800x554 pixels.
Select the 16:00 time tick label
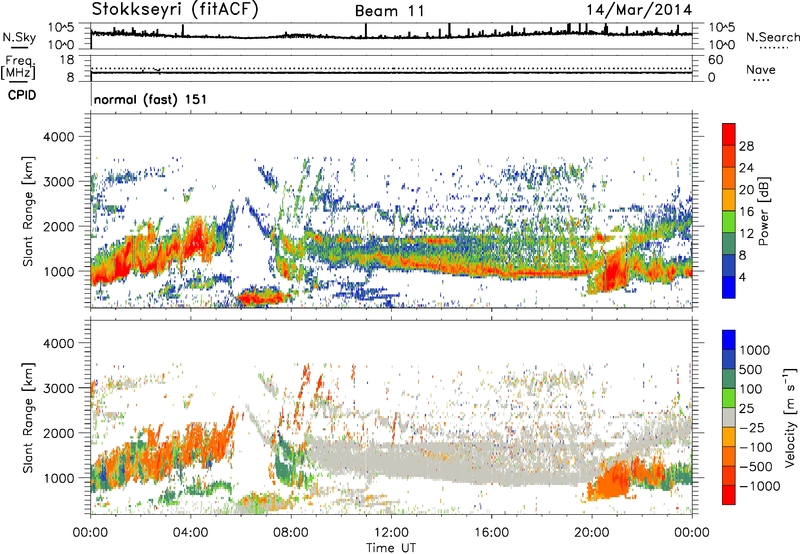click(492, 533)
